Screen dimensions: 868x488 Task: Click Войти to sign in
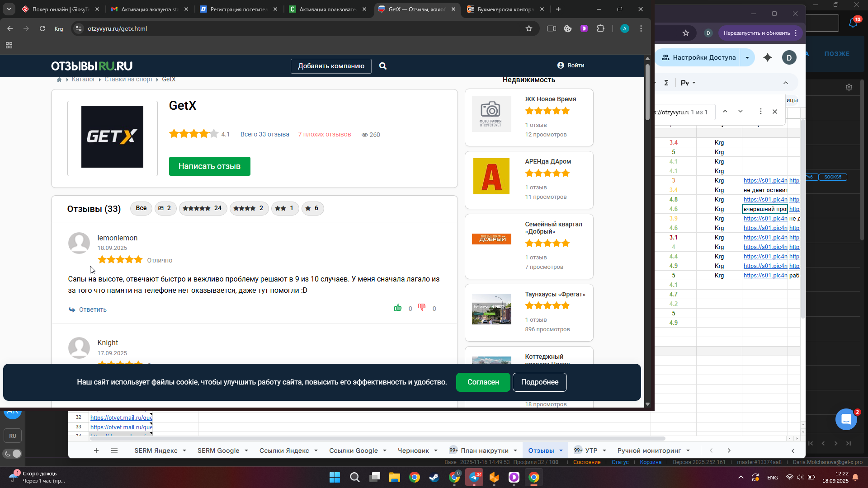[x=571, y=66]
